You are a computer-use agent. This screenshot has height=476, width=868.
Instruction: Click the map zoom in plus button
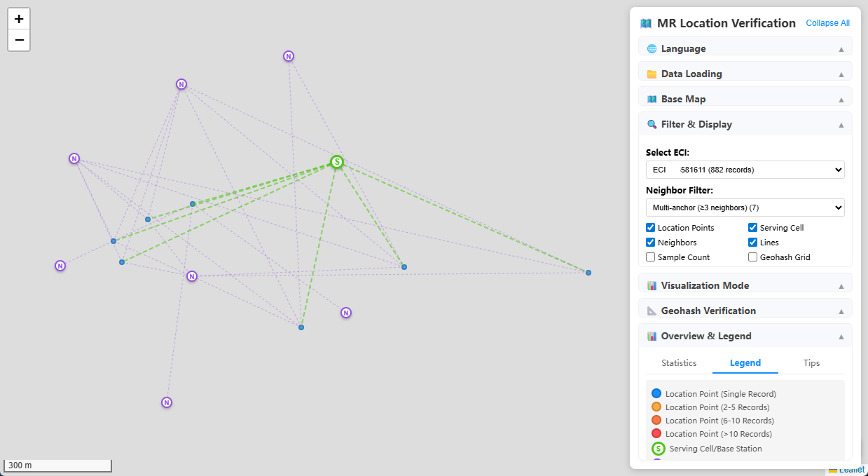[19, 19]
